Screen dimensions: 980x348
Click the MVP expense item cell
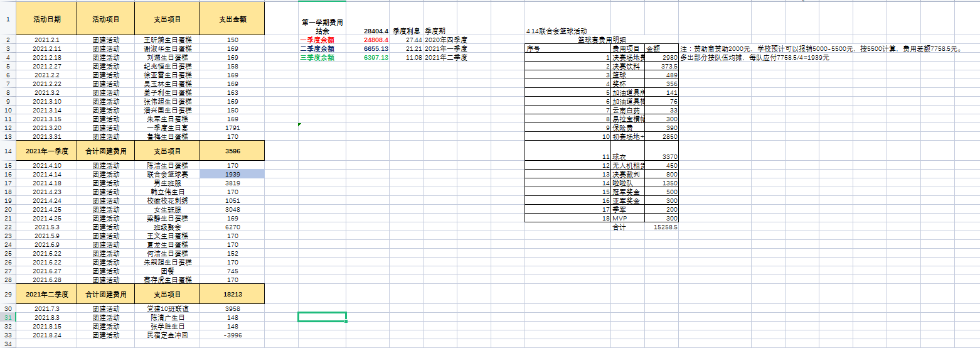pyautogui.click(x=627, y=218)
